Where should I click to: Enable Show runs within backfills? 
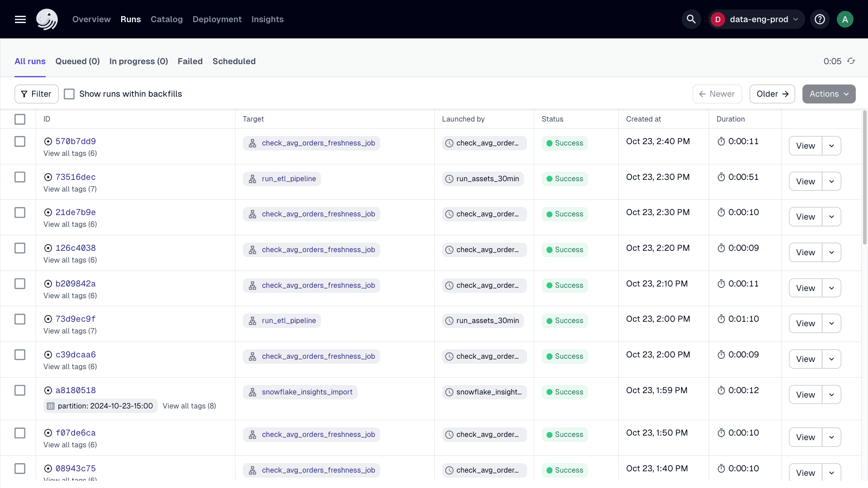pyautogui.click(x=69, y=94)
